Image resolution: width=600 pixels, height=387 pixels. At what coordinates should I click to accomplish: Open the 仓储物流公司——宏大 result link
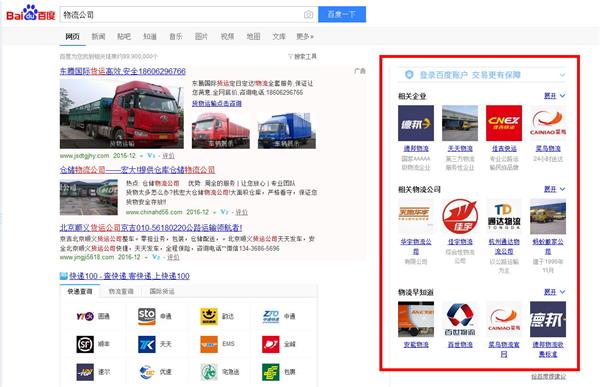click(137, 170)
